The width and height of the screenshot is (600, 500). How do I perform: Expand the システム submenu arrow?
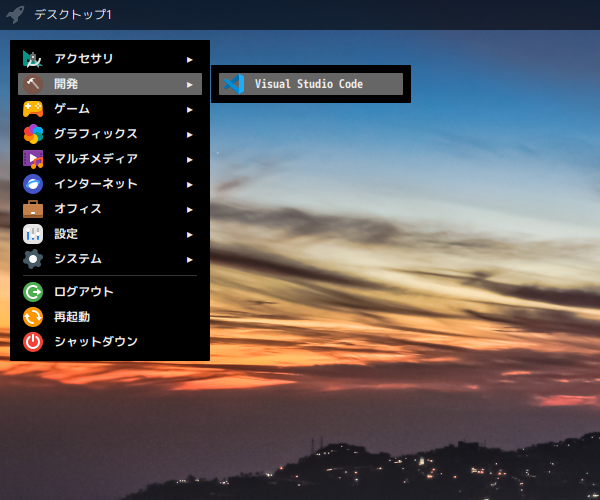(x=189, y=260)
